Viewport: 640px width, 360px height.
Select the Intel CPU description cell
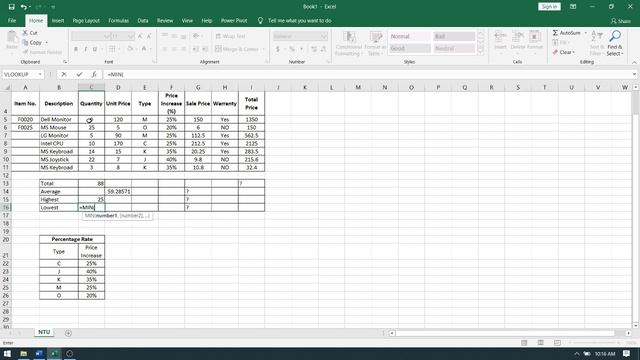point(59,144)
